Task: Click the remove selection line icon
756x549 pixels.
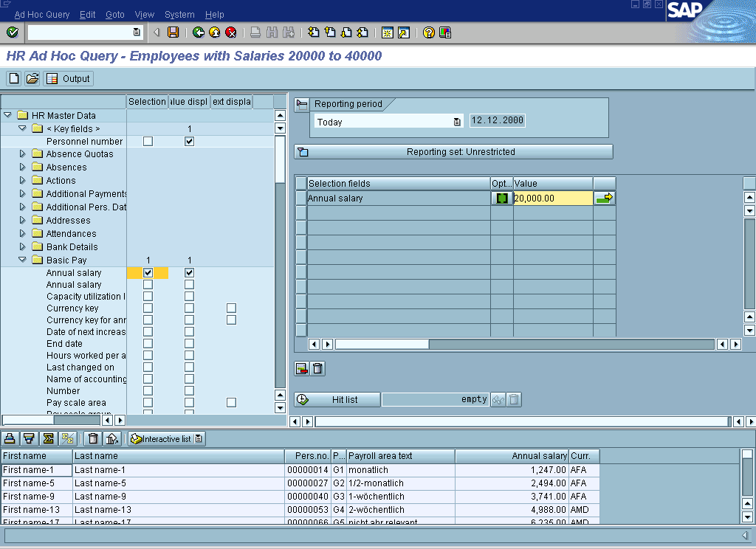Action: [x=302, y=369]
